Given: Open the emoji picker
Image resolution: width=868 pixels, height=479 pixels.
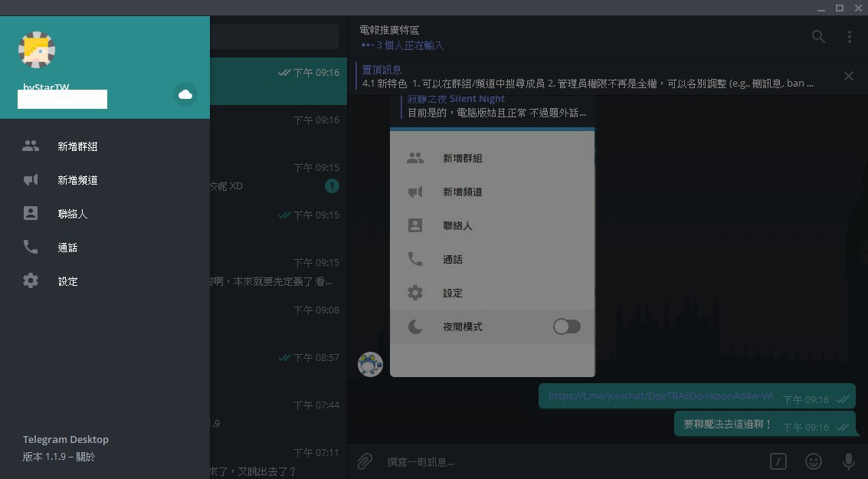Looking at the screenshot, I should click(x=813, y=461).
